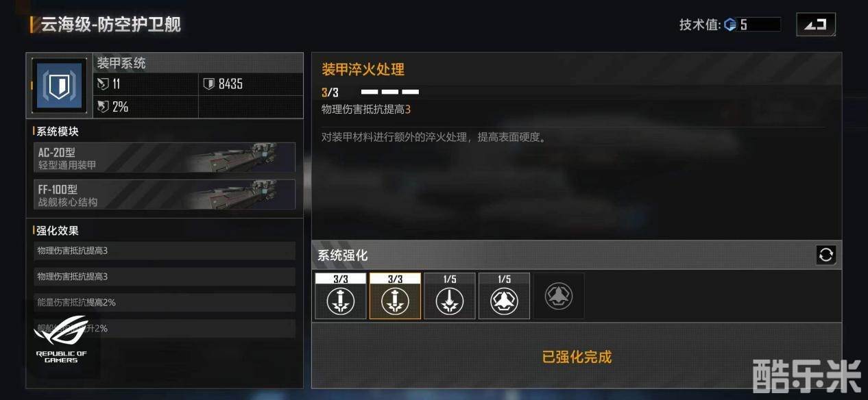Select the first 3/3 upgrade icon

point(340,296)
